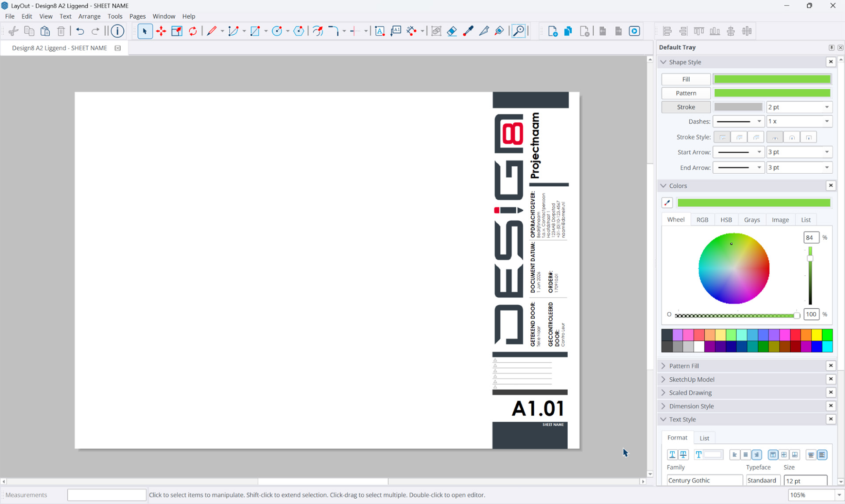Click the font Family field Century Gothic

pos(705,480)
